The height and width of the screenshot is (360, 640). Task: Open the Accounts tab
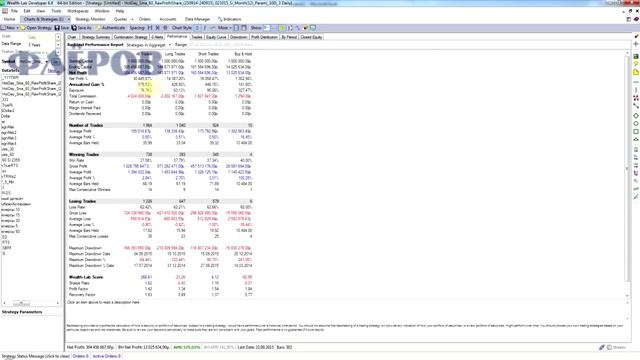click(167, 19)
